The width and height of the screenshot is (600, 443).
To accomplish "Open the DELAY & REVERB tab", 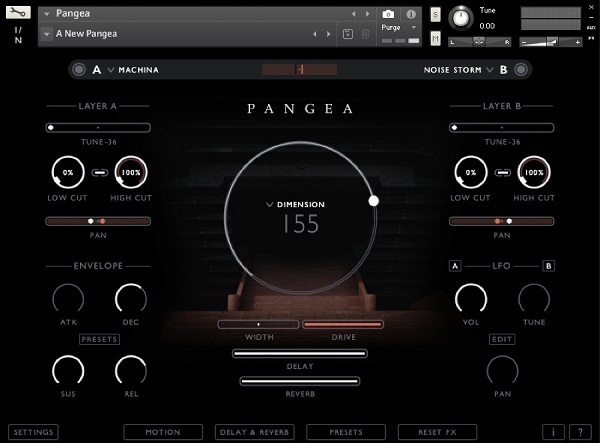I will pos(254,432).
